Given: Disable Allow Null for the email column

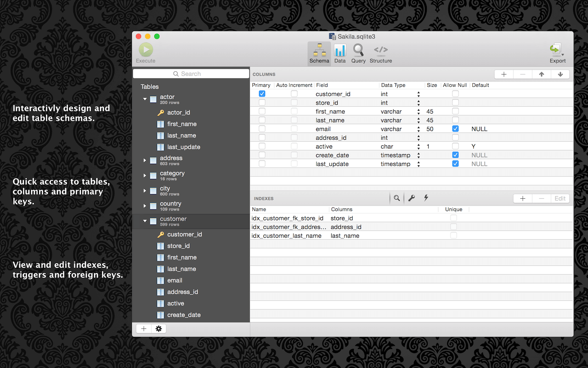Looking at the screenshot, I should (x=455, y=128).
